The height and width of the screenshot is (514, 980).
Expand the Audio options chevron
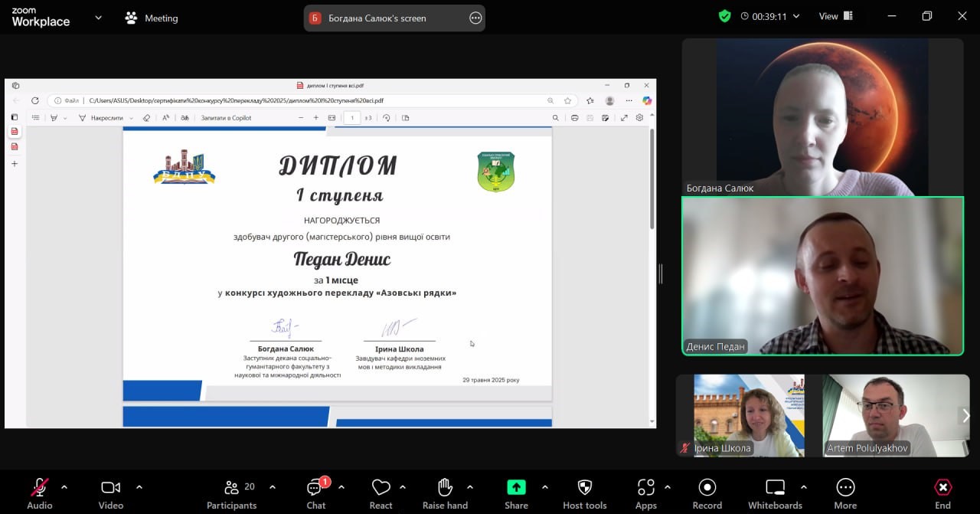click(x=64, y=487)
